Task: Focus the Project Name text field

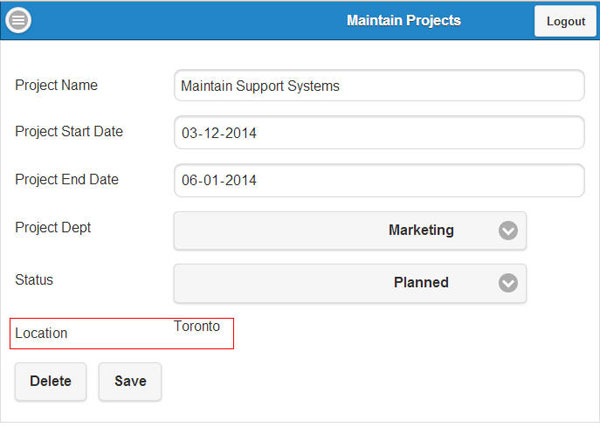Action: point(378,86)
